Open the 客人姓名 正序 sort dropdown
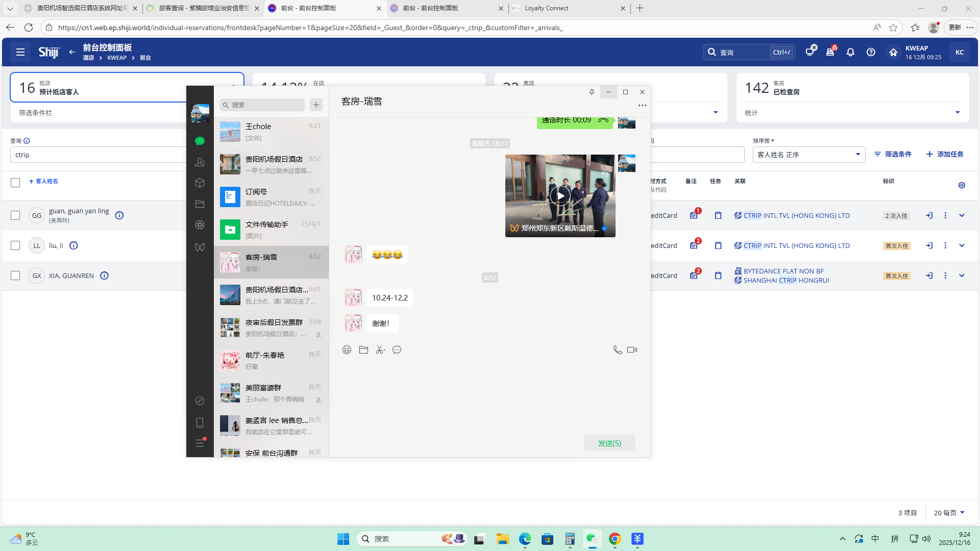Screen dimensions: 980x551 pos(808,155)
